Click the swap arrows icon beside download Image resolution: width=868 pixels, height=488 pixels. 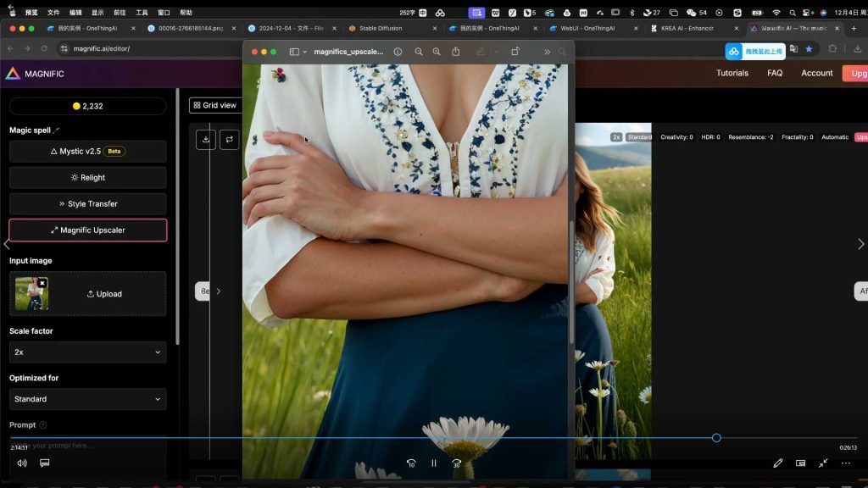[229, 140]
